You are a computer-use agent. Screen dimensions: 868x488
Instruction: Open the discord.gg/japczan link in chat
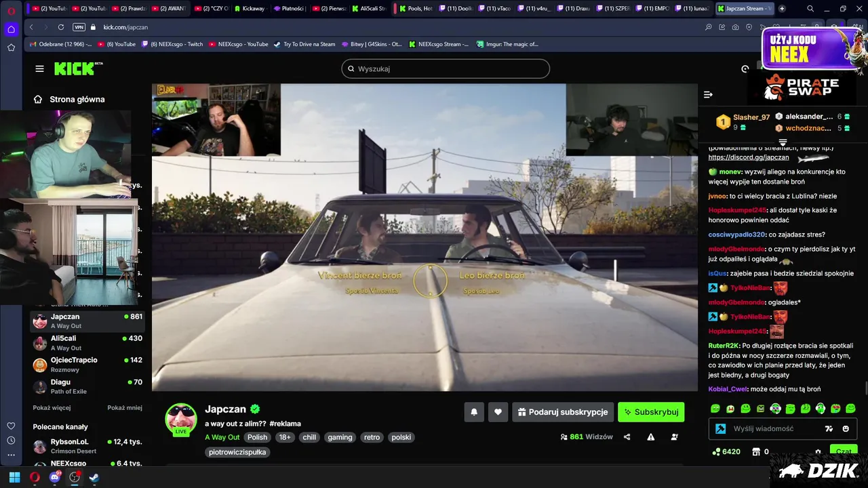[x=749, y=157]
